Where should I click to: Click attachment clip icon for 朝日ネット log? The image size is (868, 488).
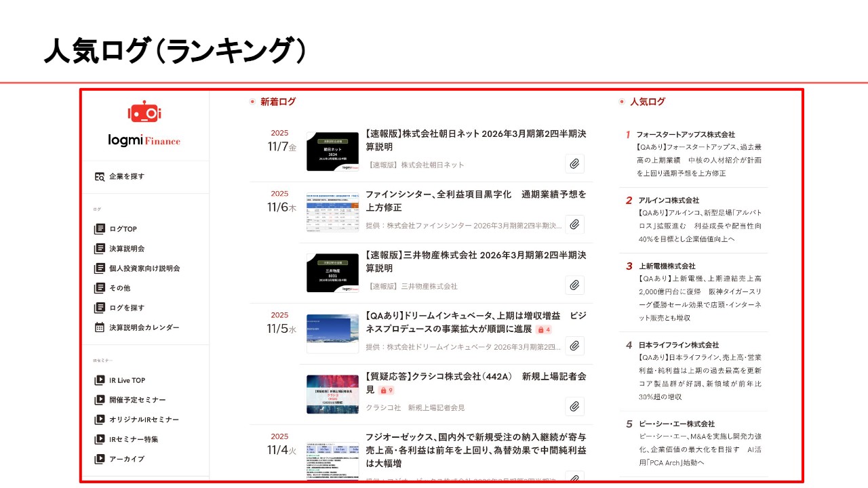tap(574, 164)
